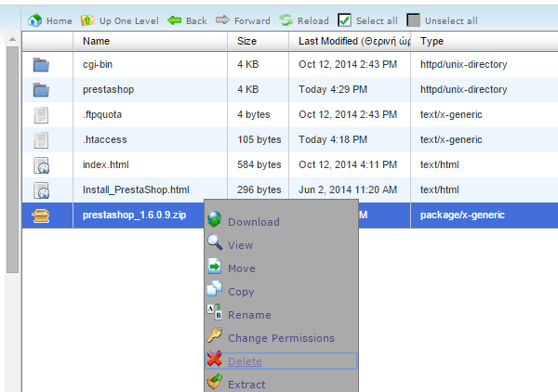The image size is (558, 392).
Task: Click the Forward arrow icon
Action: [x=222, y=20]
